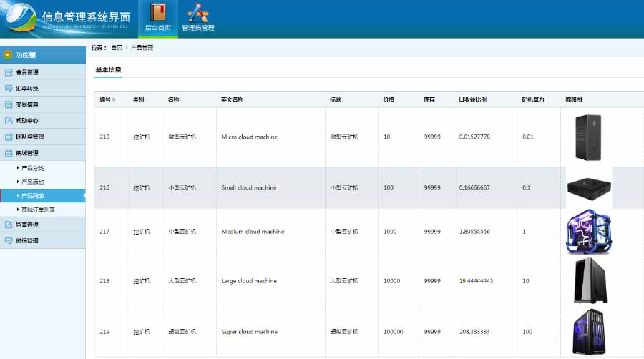Click the 留言管理 sidebar icon
This screenshot has width=644, height=359.
coord(8,225)
